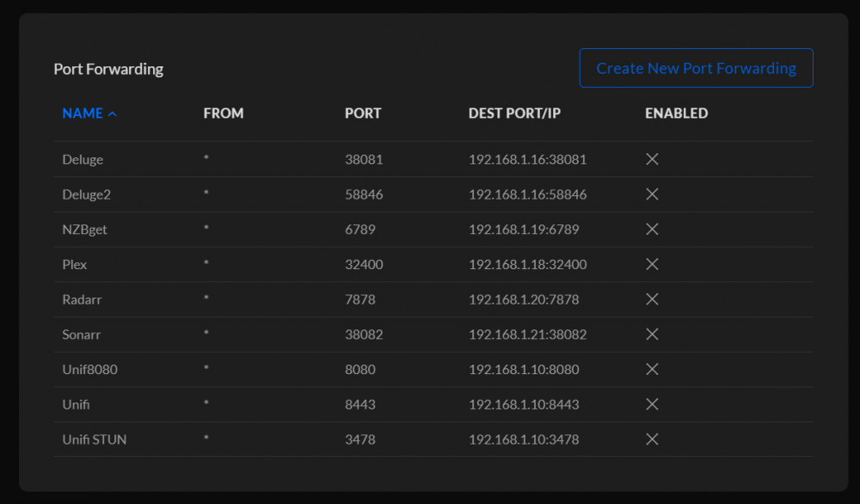Click the X icon in Unifi STUN row
The height and width of the screenshot is (504, 860).
pos(652,439)
